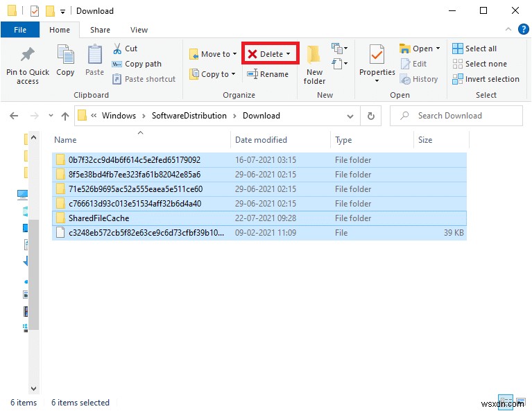Click Windows in the address breadcrumb
This screenshot has height=411, width=532.
[x=119, y=116]
